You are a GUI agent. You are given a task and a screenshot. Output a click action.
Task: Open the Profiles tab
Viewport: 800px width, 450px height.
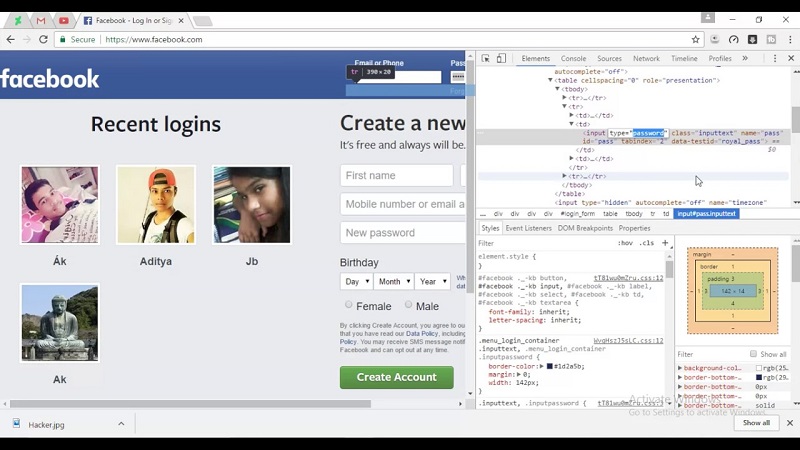tap(720, 58)
